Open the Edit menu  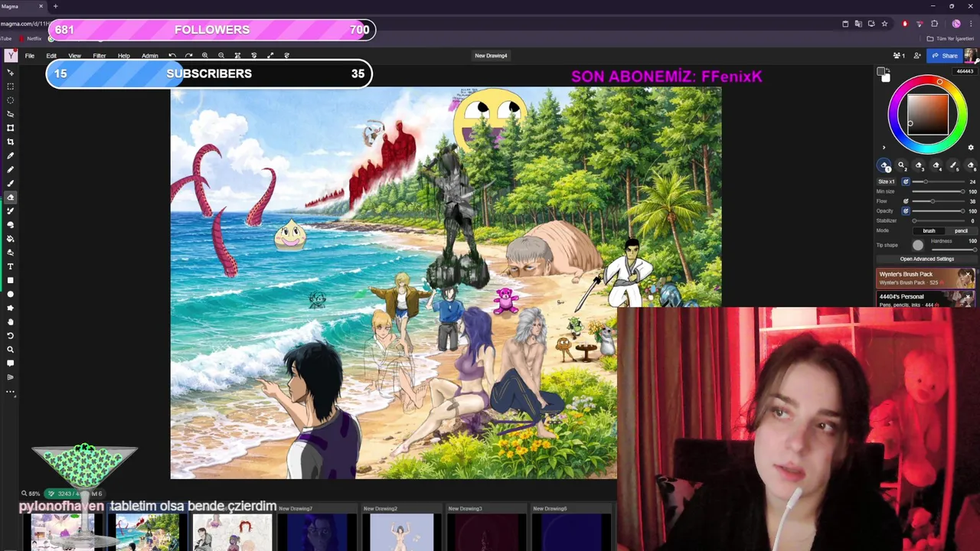pos(51,56)
